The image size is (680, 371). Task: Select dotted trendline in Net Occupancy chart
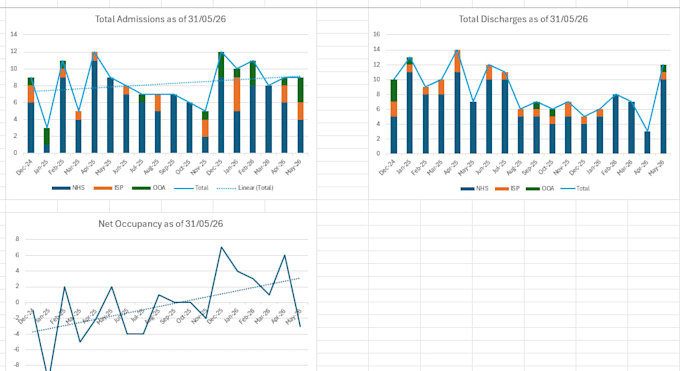(166, 305)
